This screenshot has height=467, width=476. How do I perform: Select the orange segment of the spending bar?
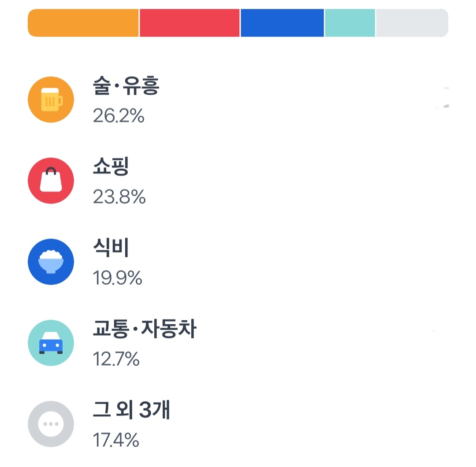(83, 23)
